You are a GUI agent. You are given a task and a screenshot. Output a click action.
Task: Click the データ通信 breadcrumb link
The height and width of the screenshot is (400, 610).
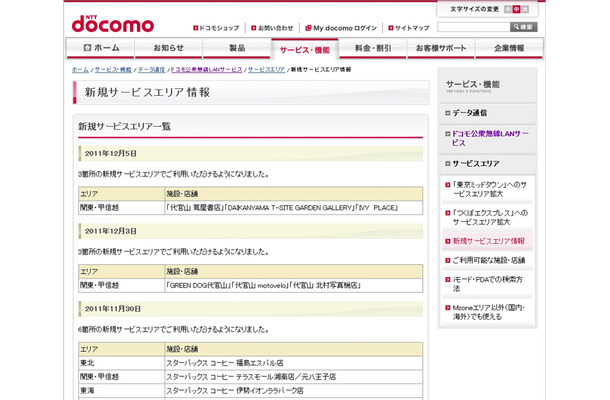[x=151, y=70]
